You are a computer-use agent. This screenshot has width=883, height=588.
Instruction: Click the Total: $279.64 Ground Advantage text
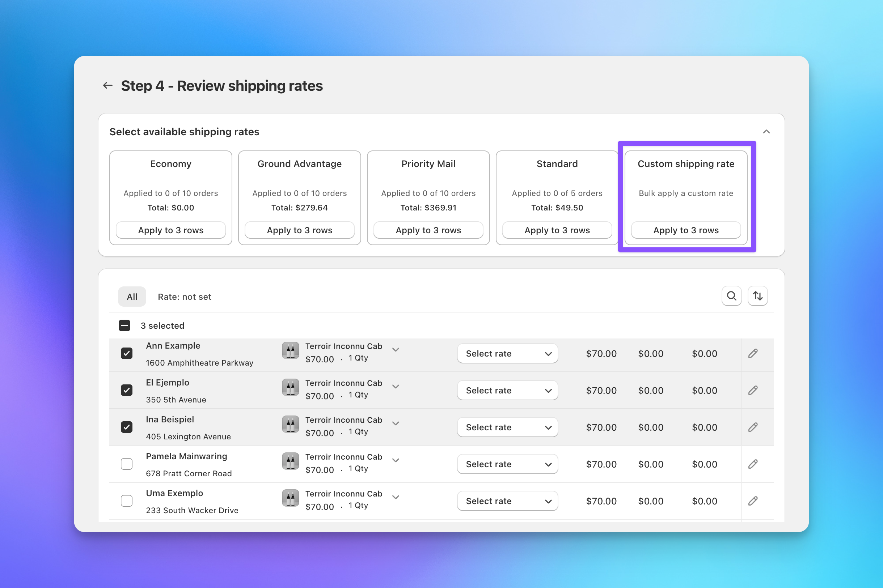[300, 207]
